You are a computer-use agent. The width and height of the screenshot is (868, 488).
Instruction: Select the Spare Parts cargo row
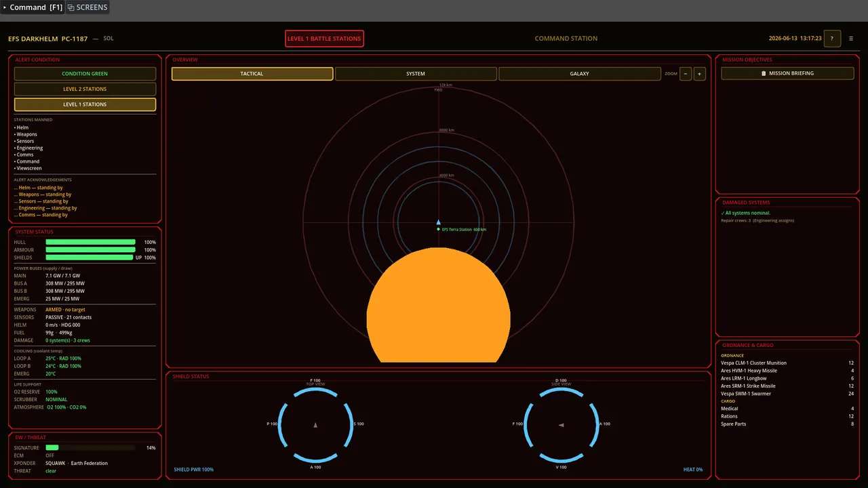click(787, 424)
